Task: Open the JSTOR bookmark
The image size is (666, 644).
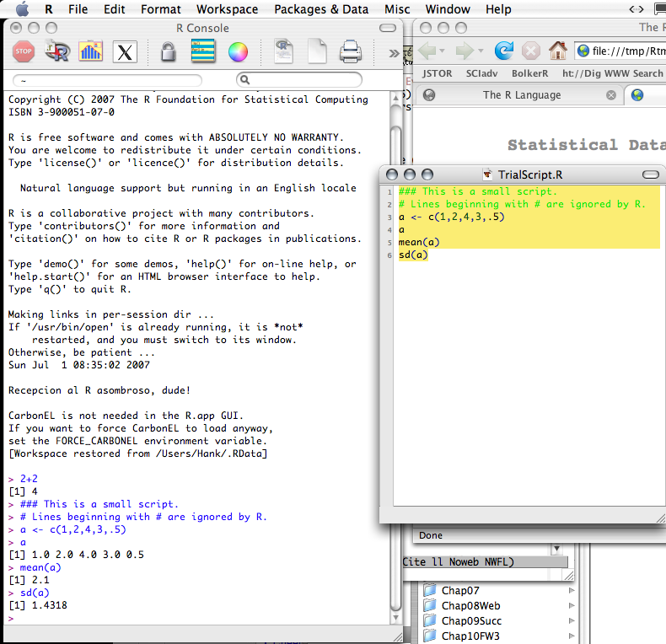Action: coord(437,73)
